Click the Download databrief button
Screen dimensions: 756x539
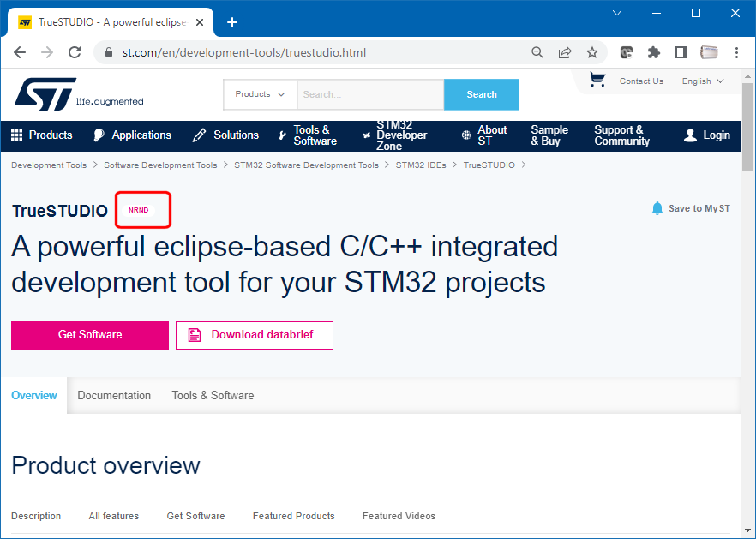click(x=254, y=335)
